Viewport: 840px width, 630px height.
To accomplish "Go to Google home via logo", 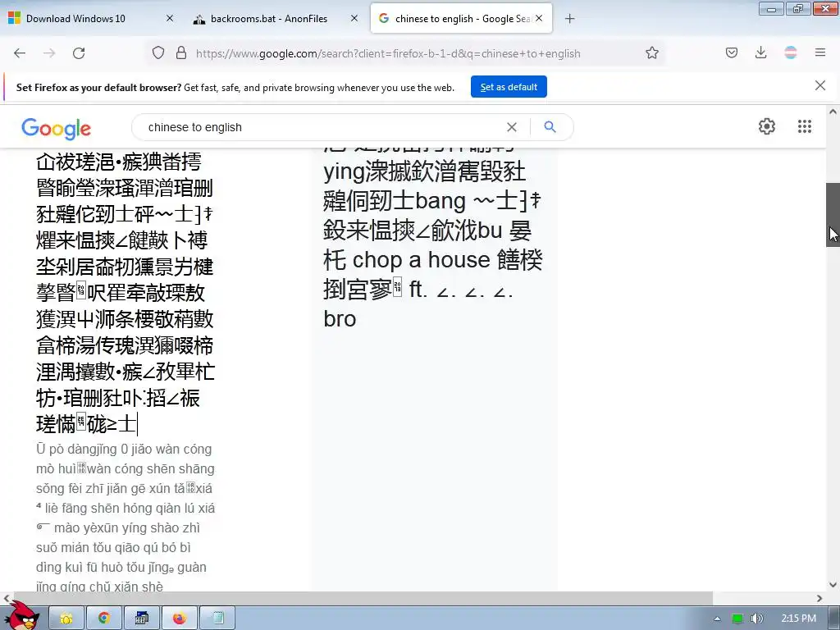I will pos(57,128).
